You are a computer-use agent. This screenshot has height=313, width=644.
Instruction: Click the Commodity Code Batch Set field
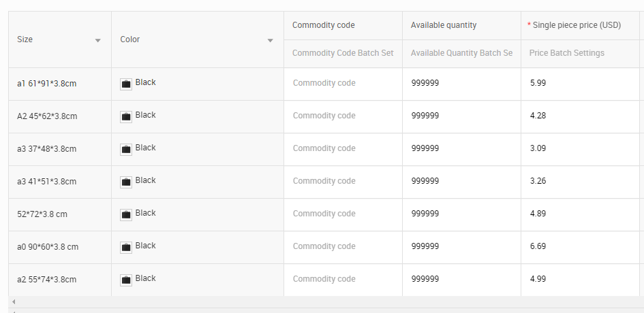coord(343,53)
